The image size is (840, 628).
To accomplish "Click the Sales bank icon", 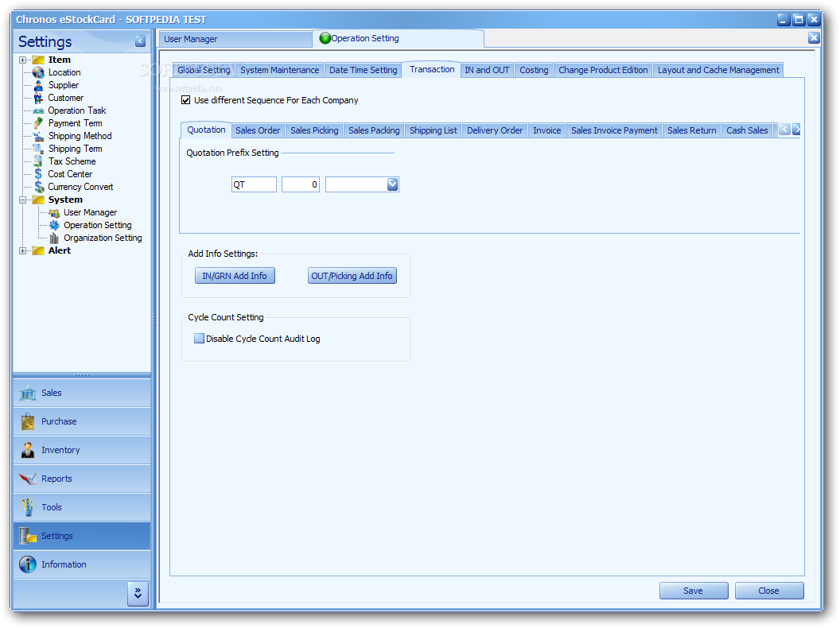I will 27,393.
